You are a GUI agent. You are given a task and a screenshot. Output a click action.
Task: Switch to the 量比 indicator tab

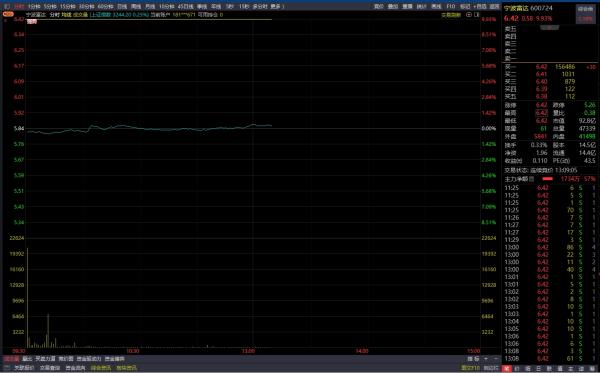coord(27,359)
